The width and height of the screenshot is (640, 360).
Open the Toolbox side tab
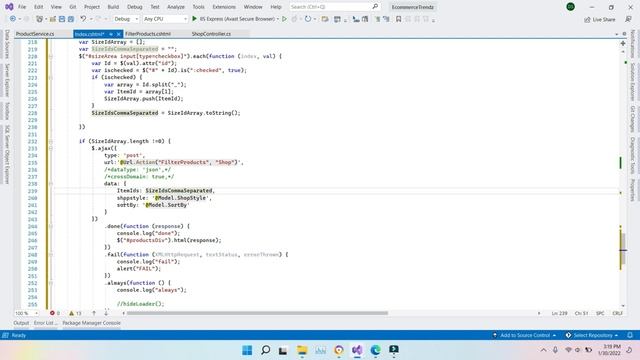[7, 111]
